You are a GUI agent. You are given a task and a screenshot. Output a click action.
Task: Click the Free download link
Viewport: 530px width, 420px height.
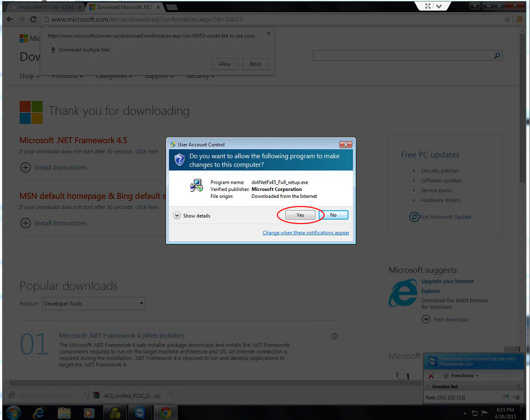(x=451, y=320)
